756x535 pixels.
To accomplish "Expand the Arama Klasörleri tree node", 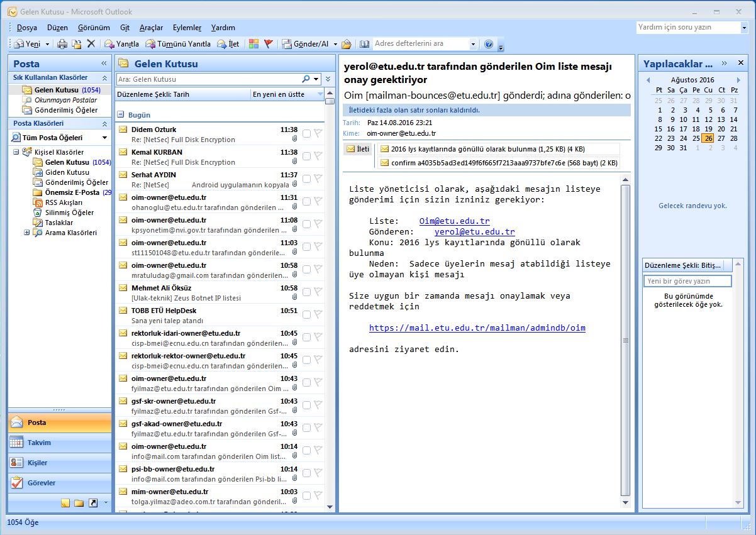I will 27,233.
